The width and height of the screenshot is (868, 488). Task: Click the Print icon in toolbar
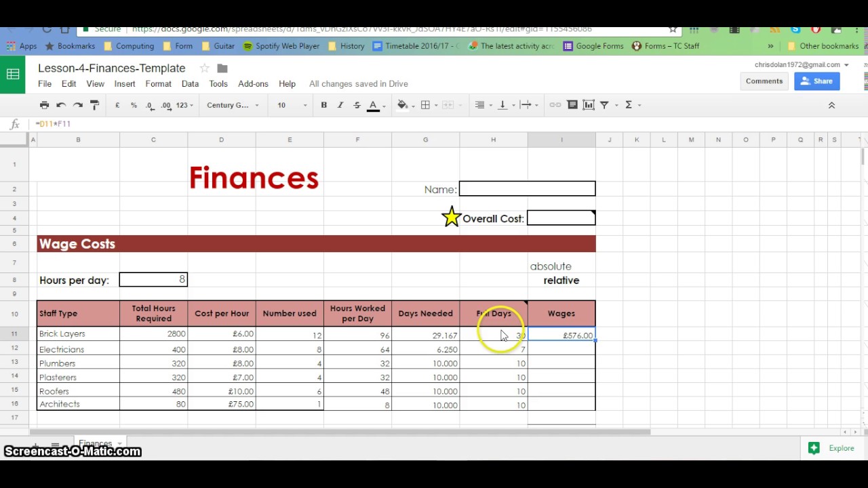(44, 105)
